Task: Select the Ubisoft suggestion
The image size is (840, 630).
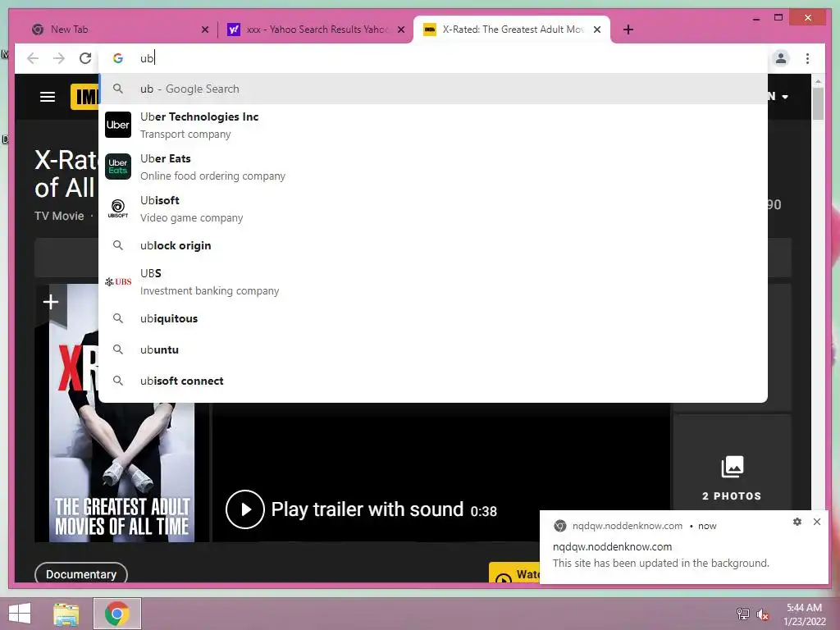Action: 433,208
